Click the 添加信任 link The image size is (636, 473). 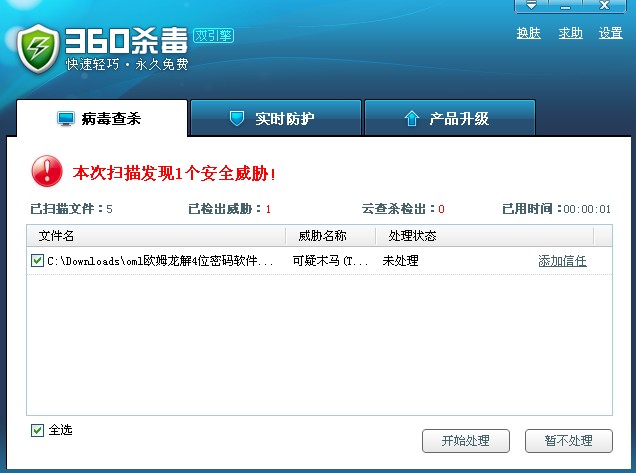[x=562, y=261]
